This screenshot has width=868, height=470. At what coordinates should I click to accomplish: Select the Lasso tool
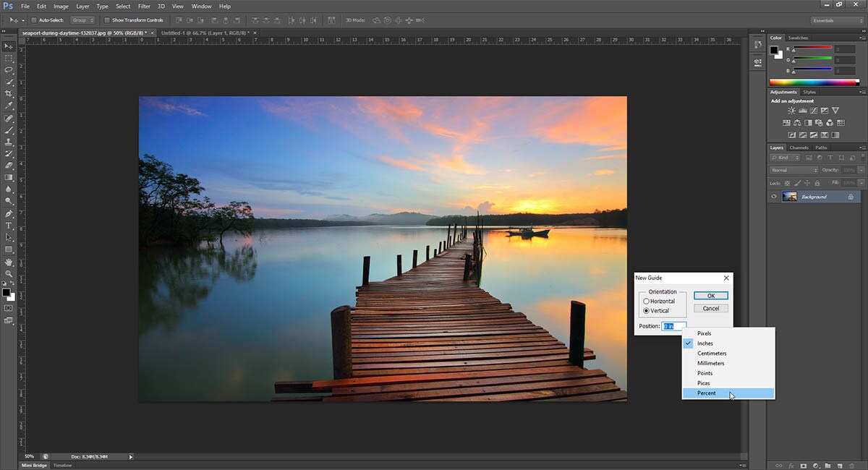pos(9,69)
